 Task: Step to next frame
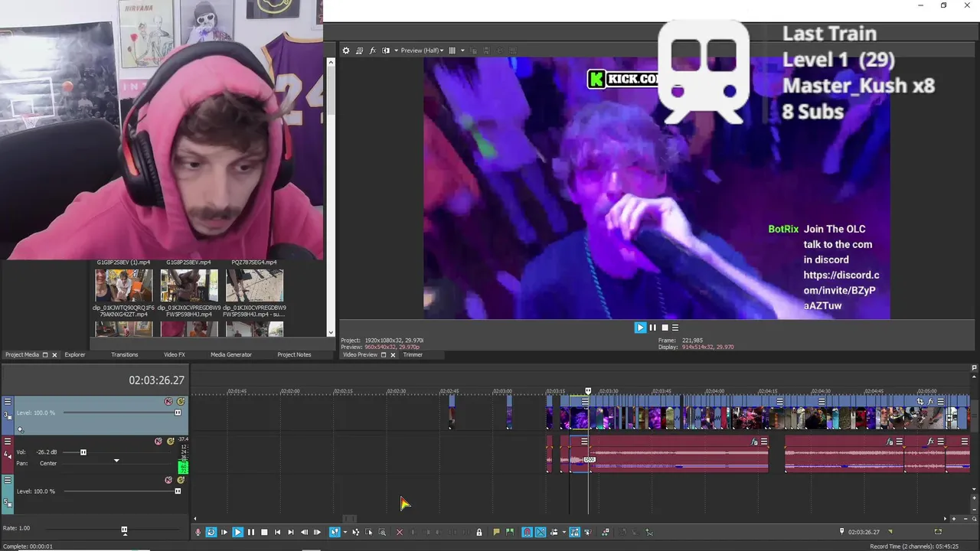click(317, 533)
